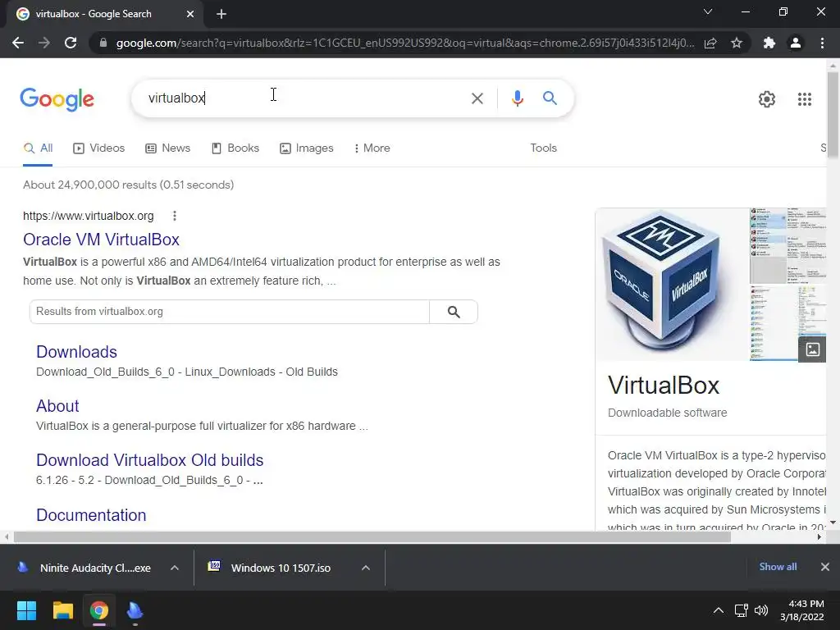Open Download Virtualbox Old builds link
Viewport: 840px width, 630px height.
coord(150,460)
